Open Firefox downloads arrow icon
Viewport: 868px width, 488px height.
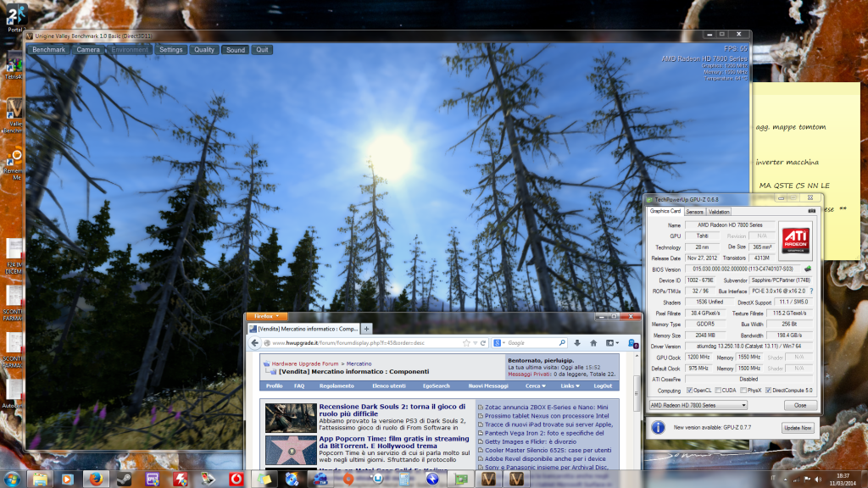(x=576, y=343)
